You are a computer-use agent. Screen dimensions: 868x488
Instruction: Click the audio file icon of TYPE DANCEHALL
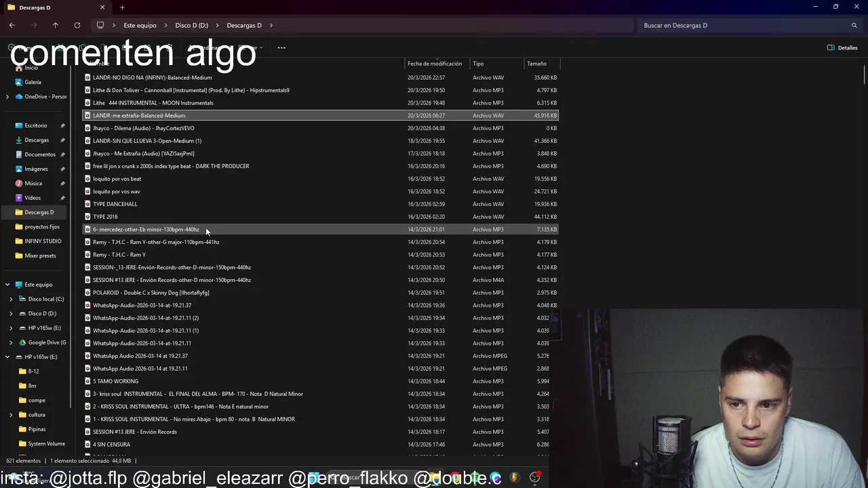click(87, 204)
